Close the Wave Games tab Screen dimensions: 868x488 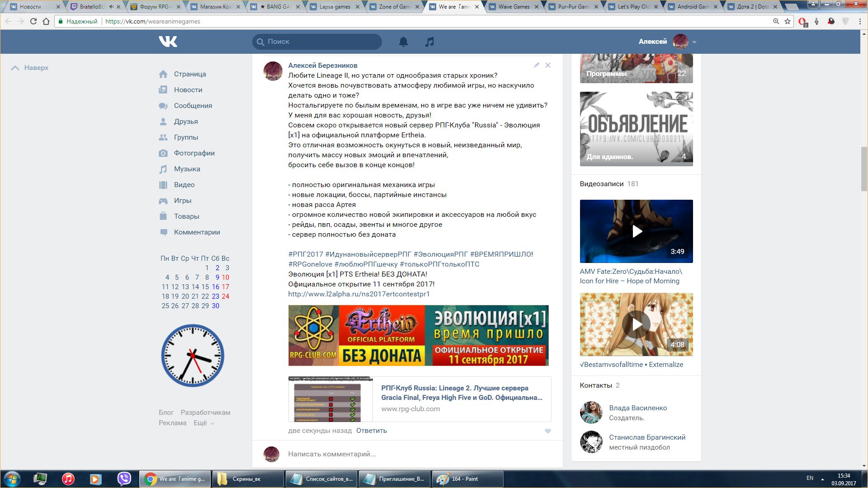[x=537, y=7]
